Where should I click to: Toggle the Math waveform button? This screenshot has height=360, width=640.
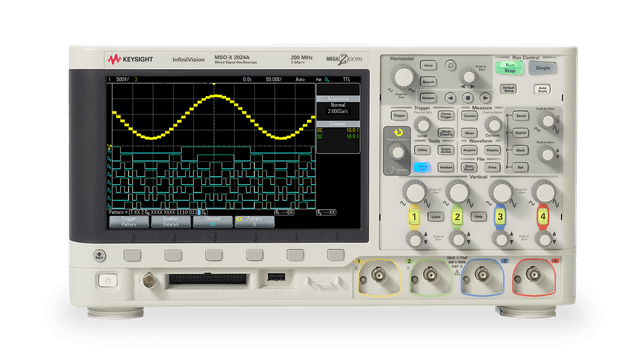(520, 150)
